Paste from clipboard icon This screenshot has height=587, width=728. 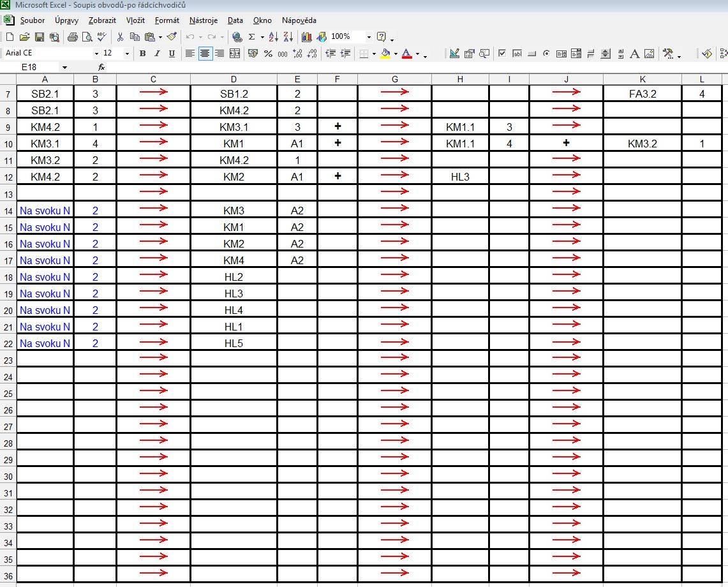pyautogui.click(x=149, y=37)
